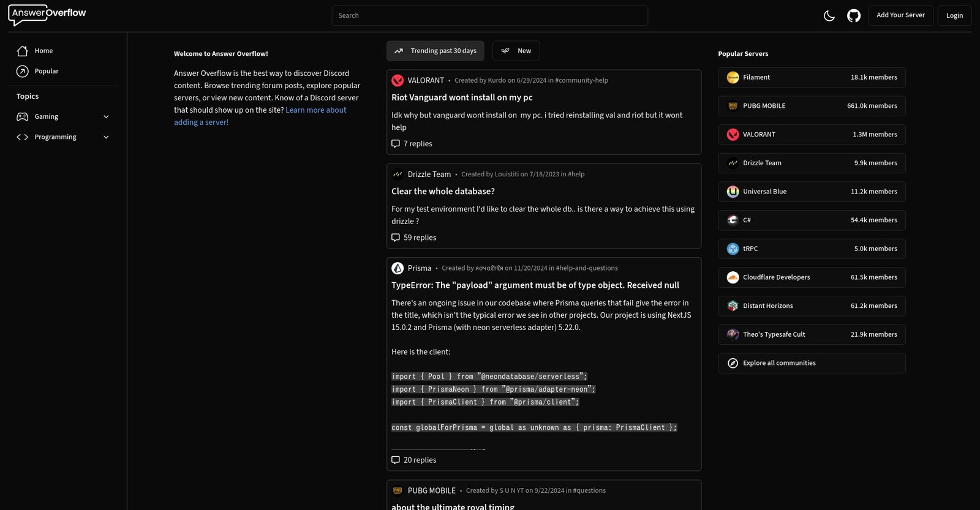Click the Answer Overflow logo
The height and width of the screenshot is (510, 980).
pyautogui.click(x=48, y=15)
